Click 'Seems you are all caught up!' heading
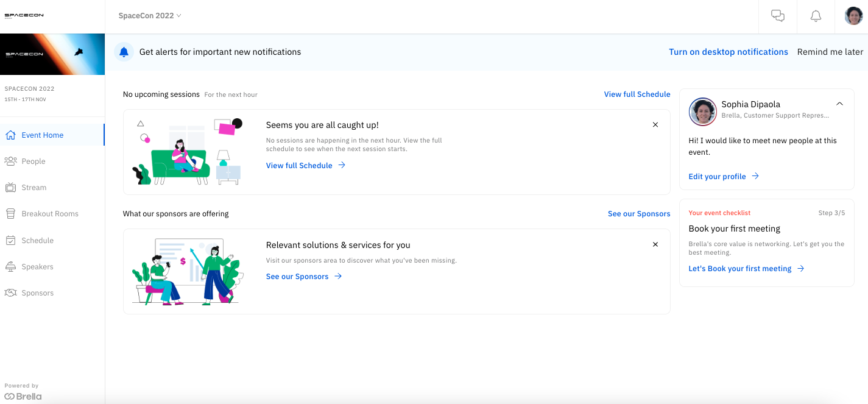 pyautogui.click(x=322, y=125)
